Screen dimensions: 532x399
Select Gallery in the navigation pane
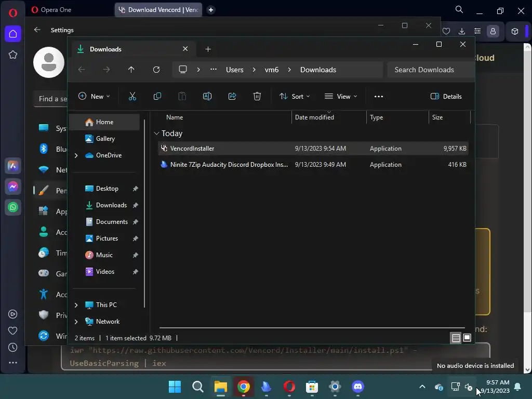pos(104,139)
